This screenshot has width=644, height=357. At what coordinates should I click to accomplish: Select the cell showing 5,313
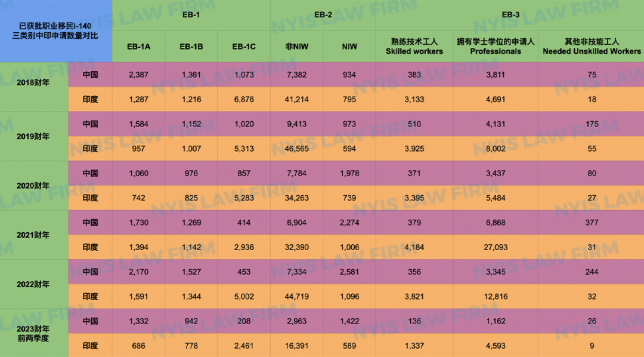[244, 149]
